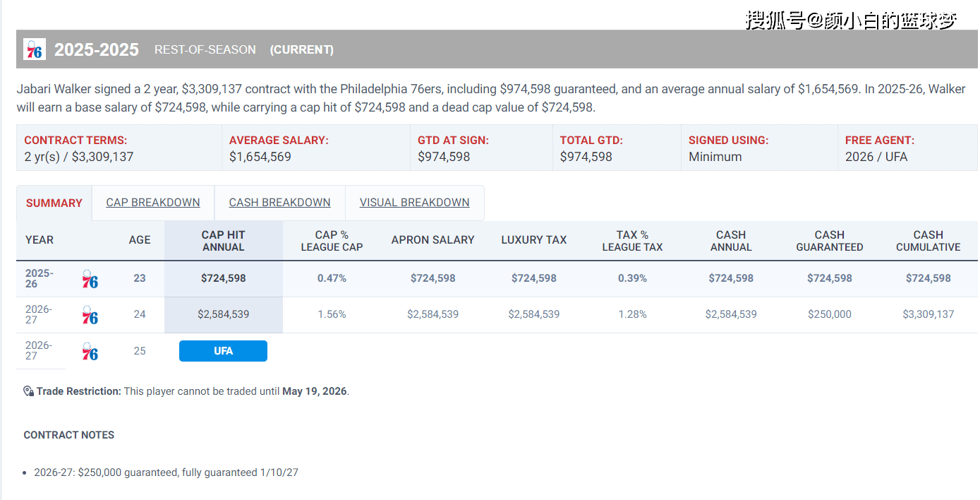Click the 76ers logo in 2025-26 row
This screenshot has width=980, height=500.
90,279
